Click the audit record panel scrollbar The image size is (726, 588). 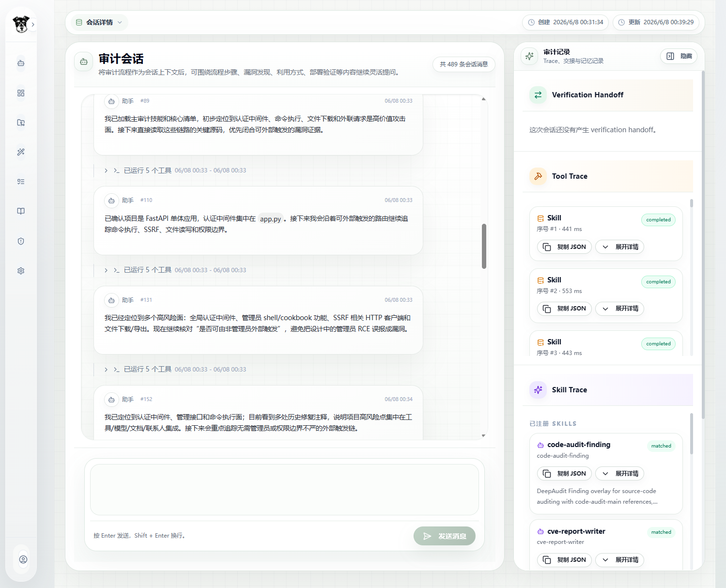[x=703, y=245]
